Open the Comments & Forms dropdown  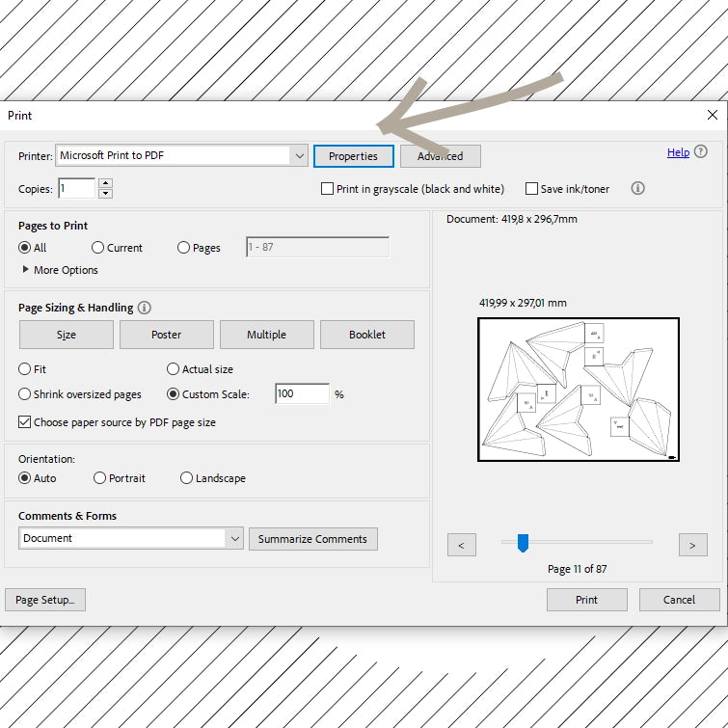click(234, 538)
